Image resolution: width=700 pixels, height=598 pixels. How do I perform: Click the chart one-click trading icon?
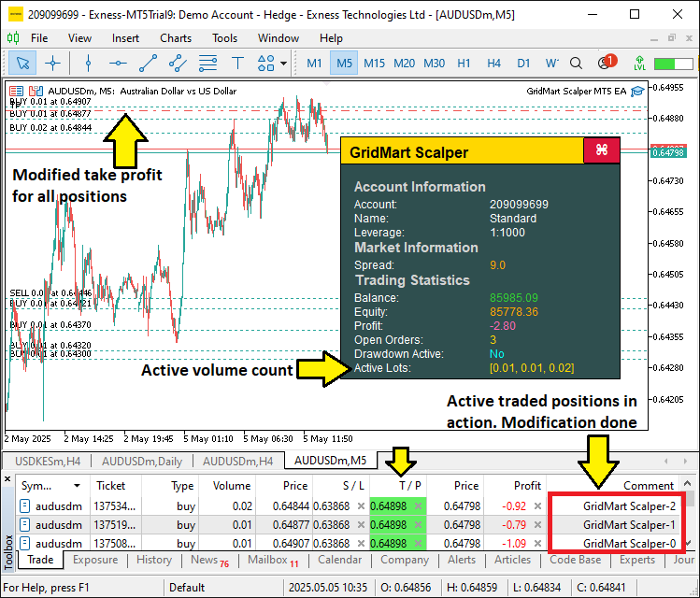coord(36,92)
